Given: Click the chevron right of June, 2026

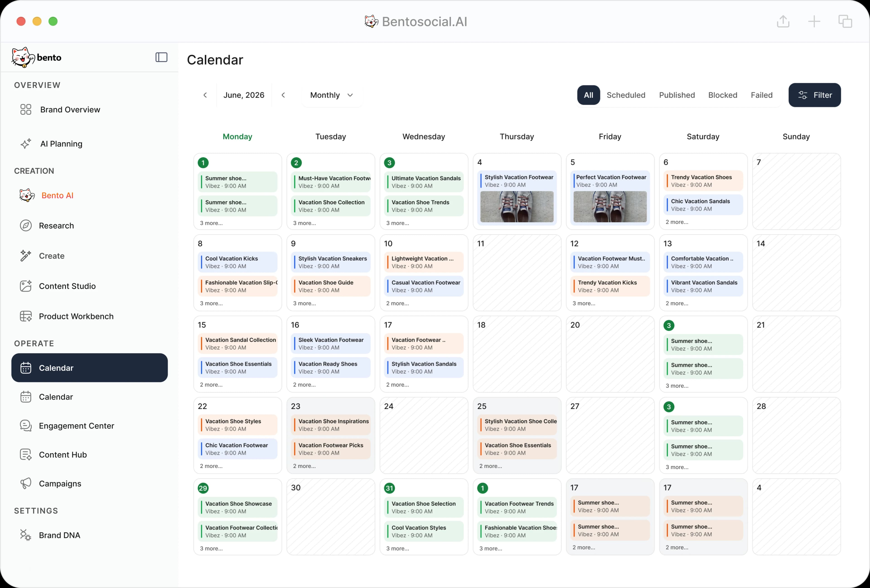Looking at the screenshot, I should pyautogui.click(x=283, y=95).
